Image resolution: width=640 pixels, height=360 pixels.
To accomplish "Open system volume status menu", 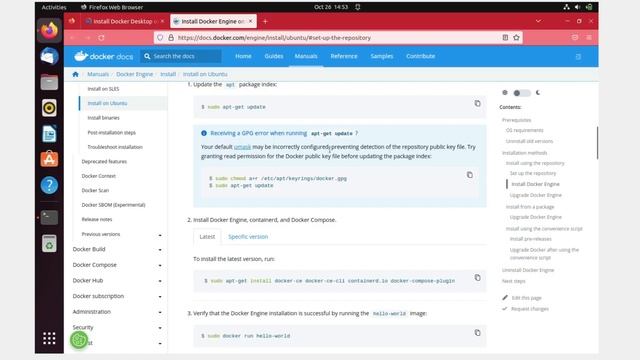I will [x=577, y=7].
